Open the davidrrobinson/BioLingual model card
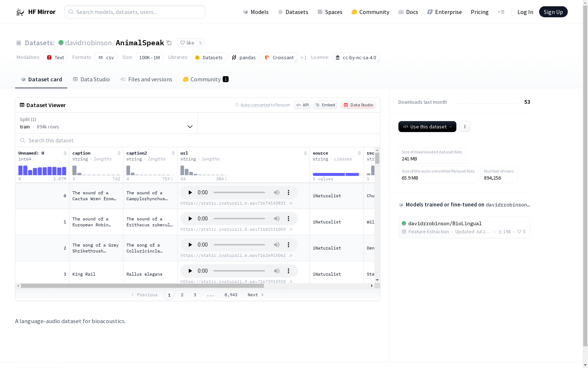Image resolution: width=588 pixels, height=368 pixels. (465, 227)
